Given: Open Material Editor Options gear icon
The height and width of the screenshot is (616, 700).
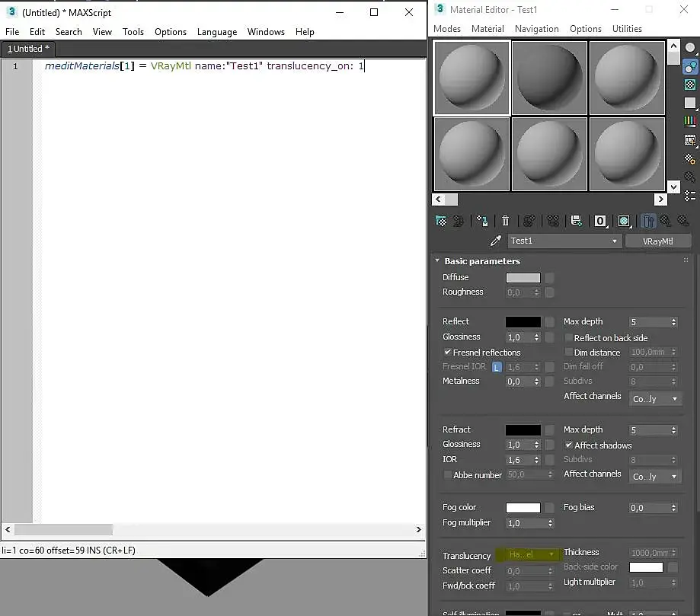Looking at the screenshot, I should (690, 159).
